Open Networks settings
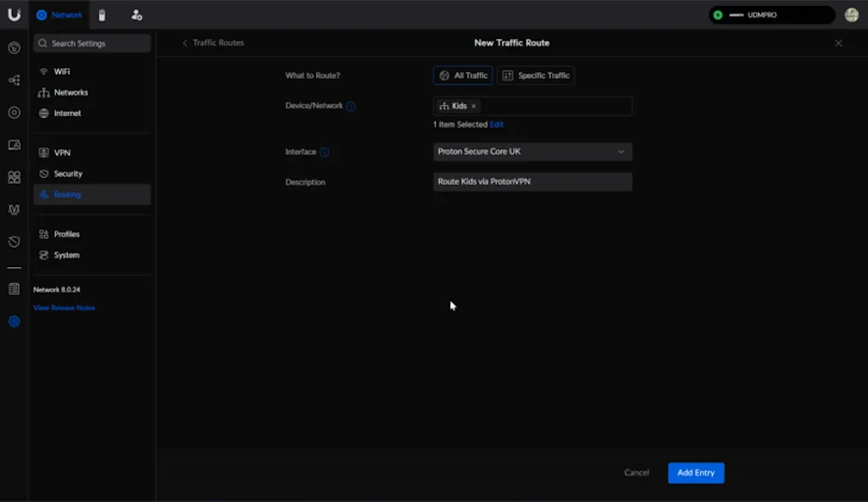The image size is (868, 502). (92, 92)
